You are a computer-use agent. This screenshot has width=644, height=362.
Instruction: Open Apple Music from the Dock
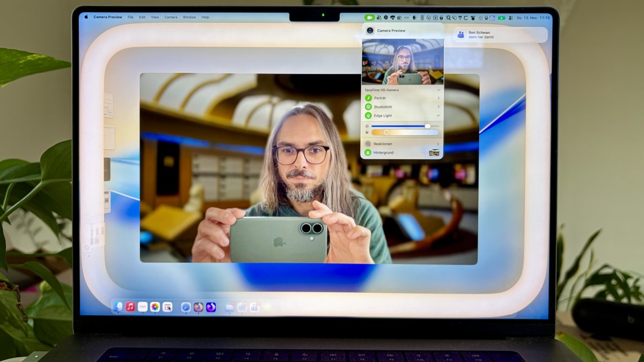point(130,306)
